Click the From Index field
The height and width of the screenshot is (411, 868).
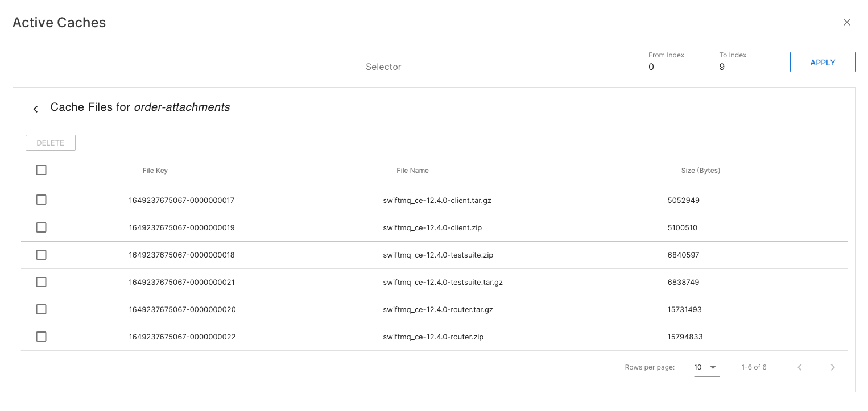680,67
